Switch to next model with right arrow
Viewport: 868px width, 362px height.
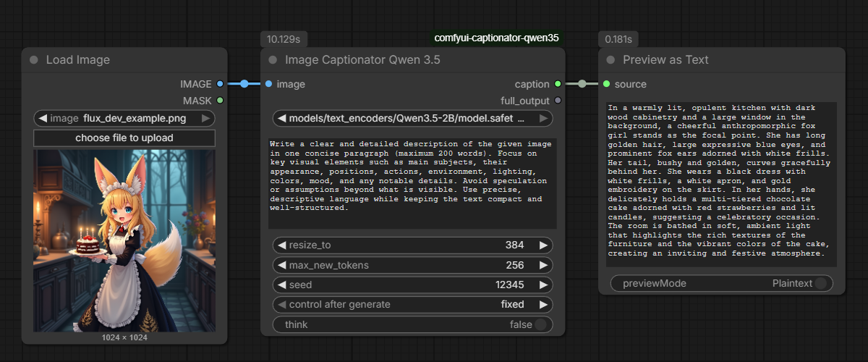tap(544, 118)
